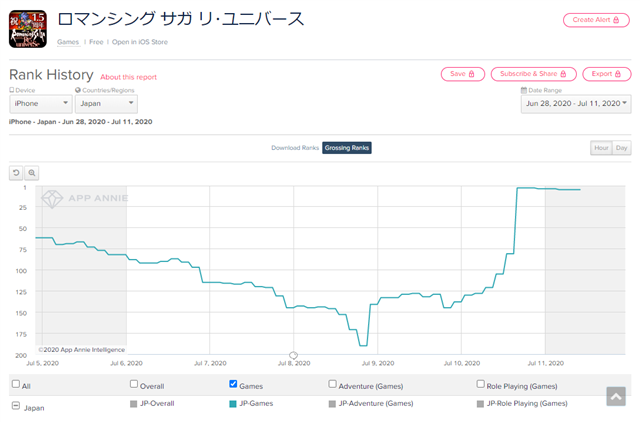Switch to the Download Ranks tab

click(295, 148)
